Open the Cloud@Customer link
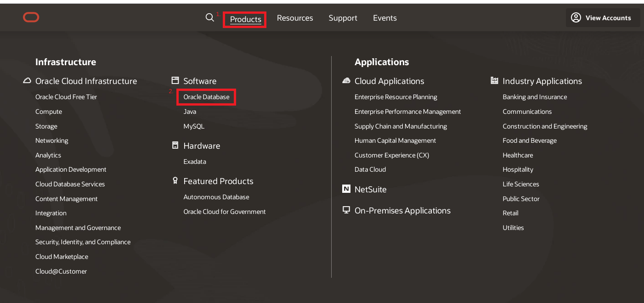This screenshot has width=644, height=303. pyautogui.click(x=61, y=271)
